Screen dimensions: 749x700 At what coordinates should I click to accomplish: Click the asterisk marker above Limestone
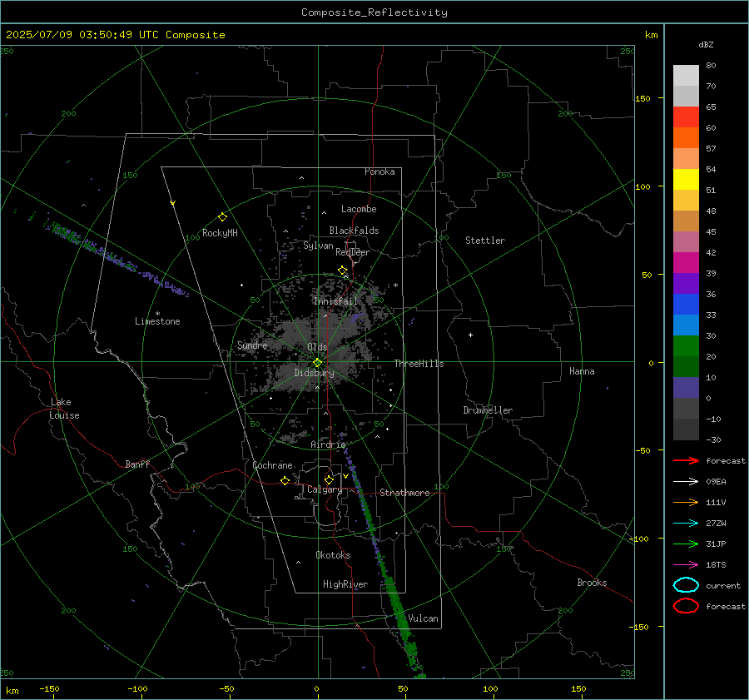(157, 314)
